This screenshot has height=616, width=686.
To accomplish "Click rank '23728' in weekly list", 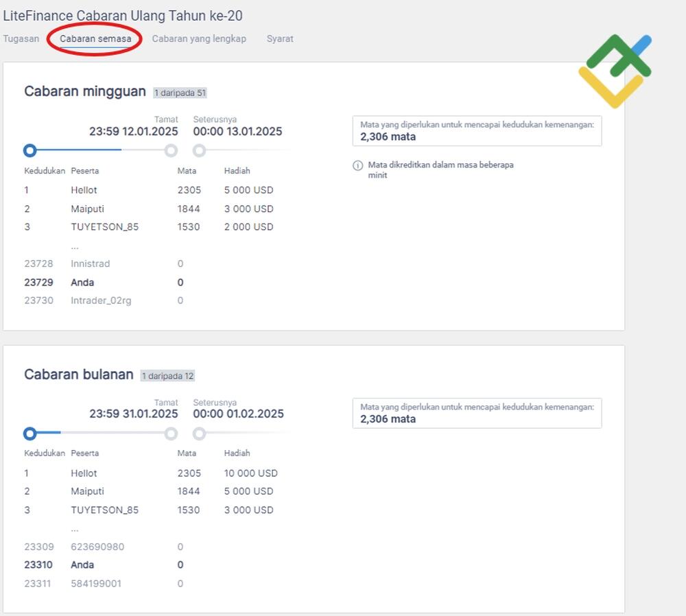I will click(38, 263).
